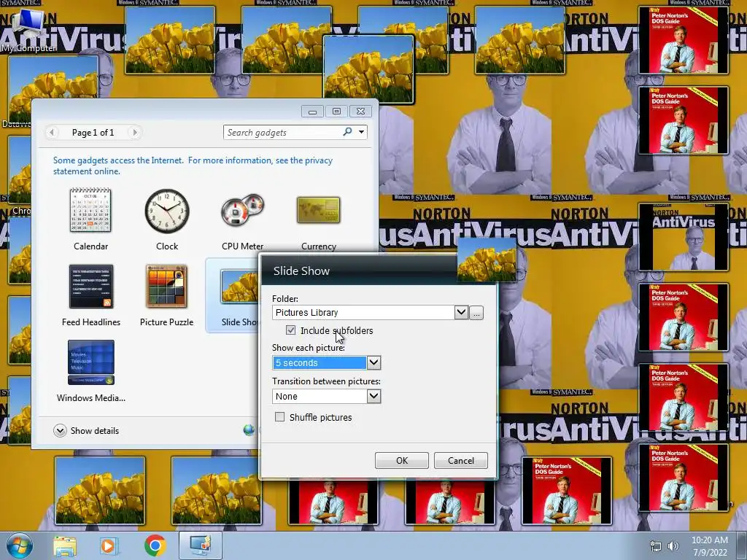Screen dimensions: 747x560
Task: Launch Windows Media Player from taskbar
Action: click(x=109, y=545)
